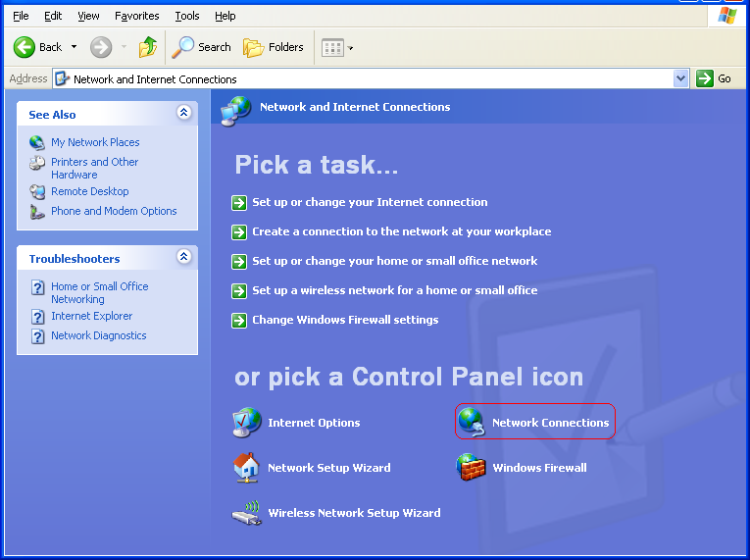Toggle the Folders pane button
The width and height of the screenshot is (750, 560).
coord(274,47)
